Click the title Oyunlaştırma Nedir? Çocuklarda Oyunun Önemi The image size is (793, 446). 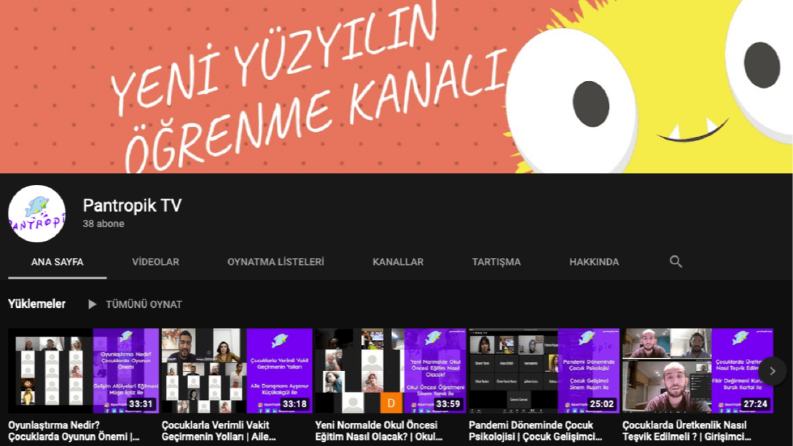click(74, 431)
